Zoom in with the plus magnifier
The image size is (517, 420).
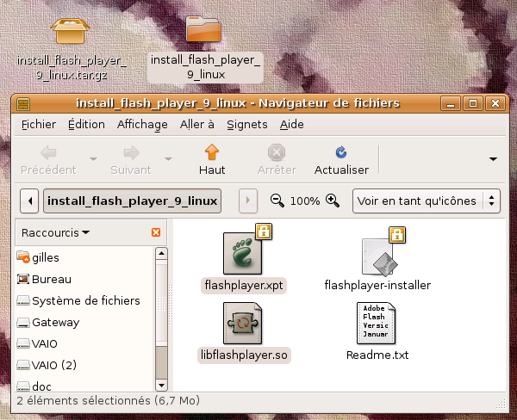click(x=333, y=201)
